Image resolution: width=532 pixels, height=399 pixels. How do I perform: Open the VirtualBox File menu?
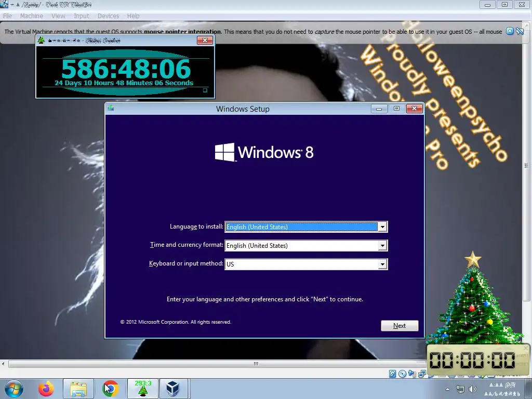(7, 16)
